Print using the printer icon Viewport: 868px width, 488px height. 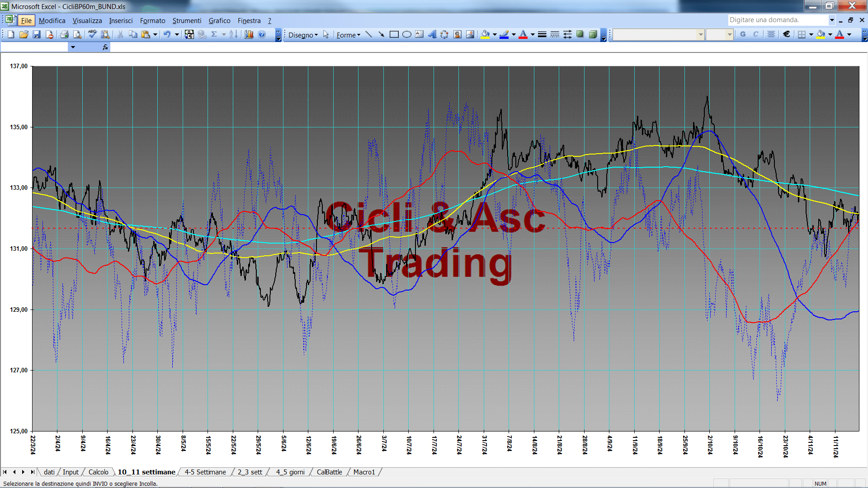coord(65,34)
